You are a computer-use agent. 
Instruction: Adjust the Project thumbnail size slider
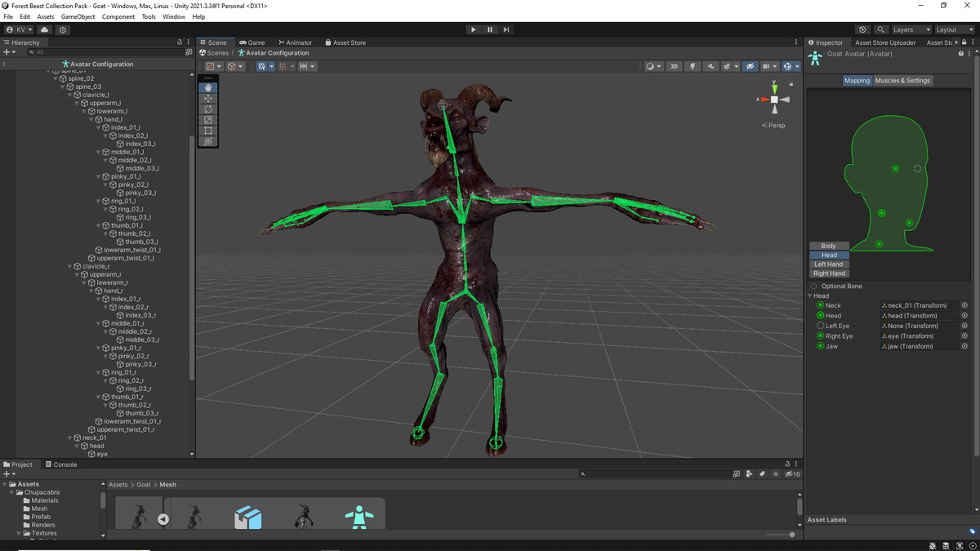click(x=791, y=535)
